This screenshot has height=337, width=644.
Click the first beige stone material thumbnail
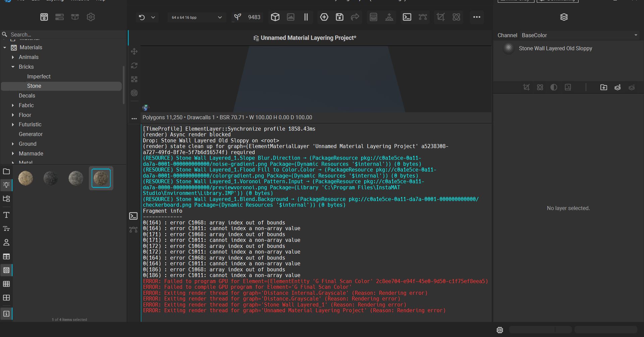[x=25, y=178]
